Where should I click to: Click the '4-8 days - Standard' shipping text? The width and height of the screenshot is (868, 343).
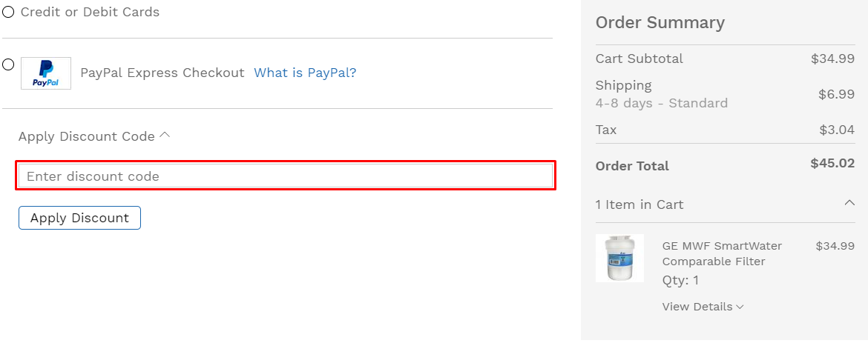click(662, 104)
